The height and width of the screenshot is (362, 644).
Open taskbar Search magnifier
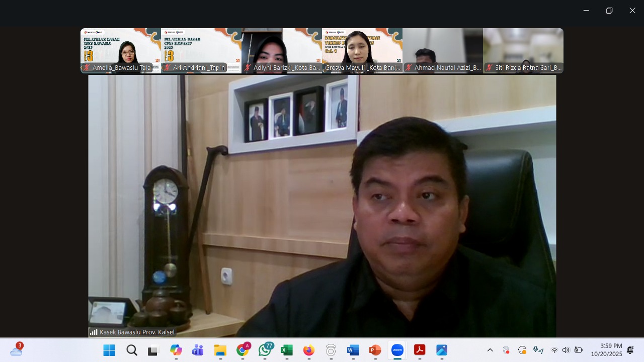click(x=132, y=350)
